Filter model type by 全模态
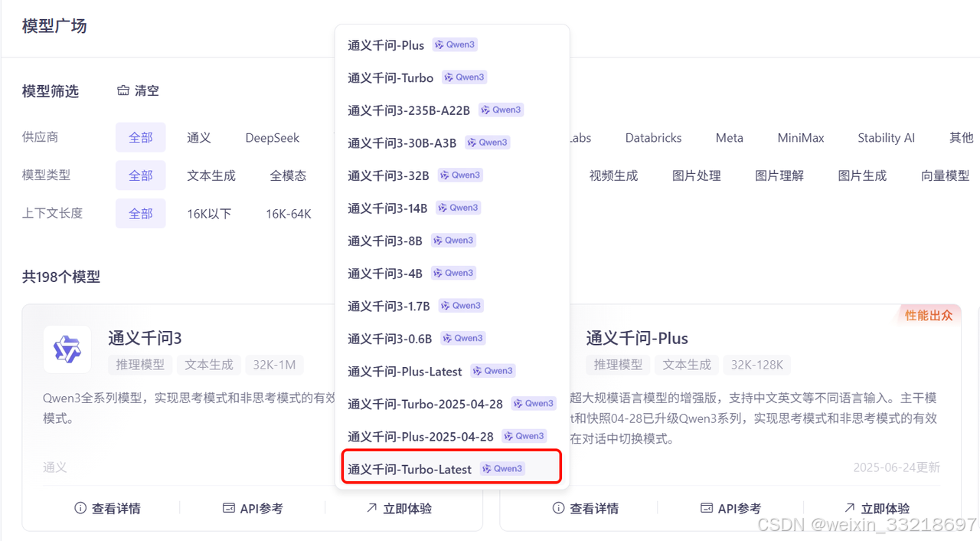Screen dimensions: 980x541 click(288, 175)
